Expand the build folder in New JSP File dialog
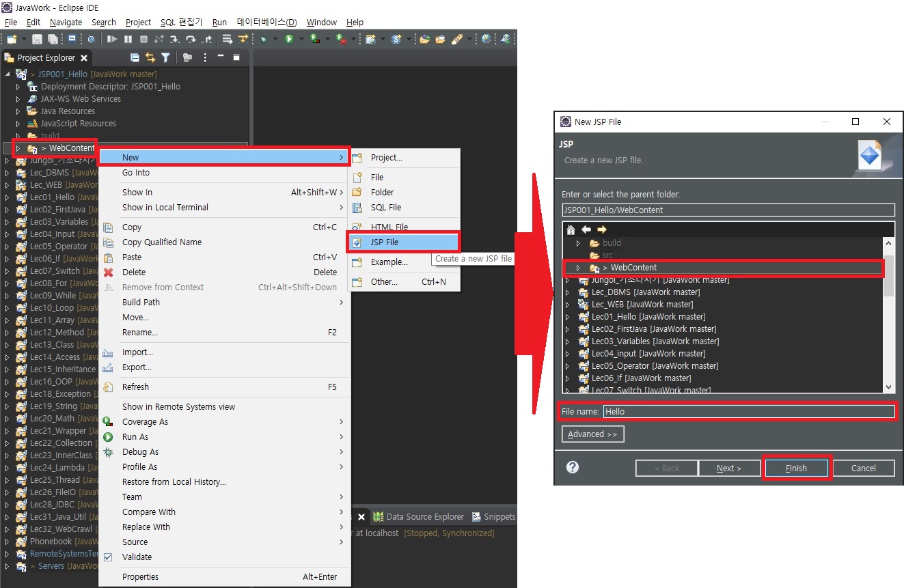The height and width of the screenshot is (588, 904). pyautogui.click(x=578, y=243)
